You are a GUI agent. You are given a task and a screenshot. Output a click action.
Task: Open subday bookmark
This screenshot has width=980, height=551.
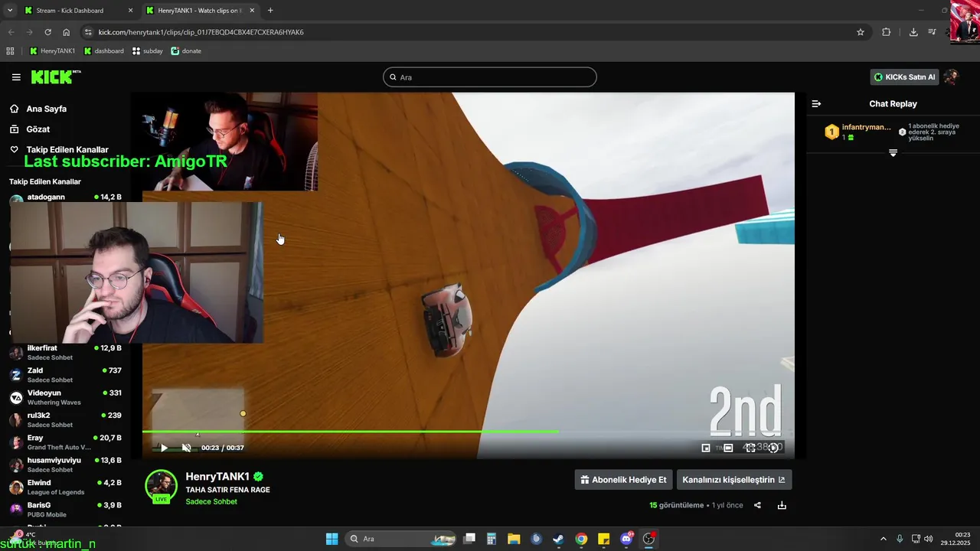pyautogui.click(x=148, y=51)
